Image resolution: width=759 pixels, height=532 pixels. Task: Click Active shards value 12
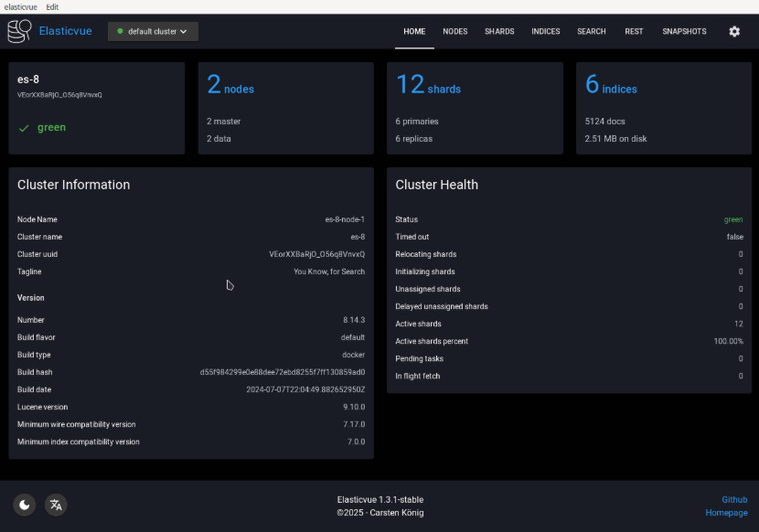tap(739, 324)
